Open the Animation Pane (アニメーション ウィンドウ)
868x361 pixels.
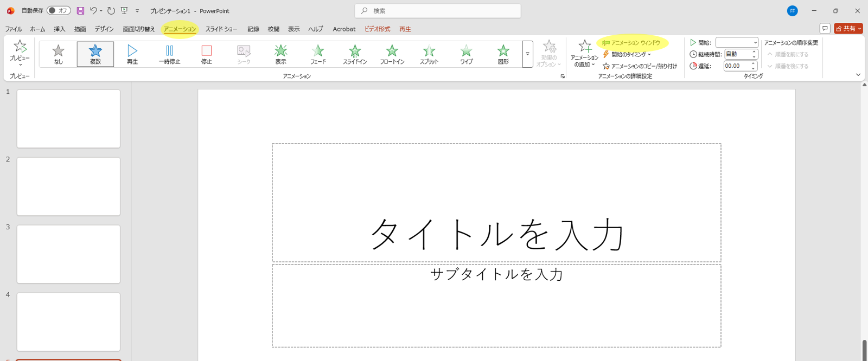[632, 43]
